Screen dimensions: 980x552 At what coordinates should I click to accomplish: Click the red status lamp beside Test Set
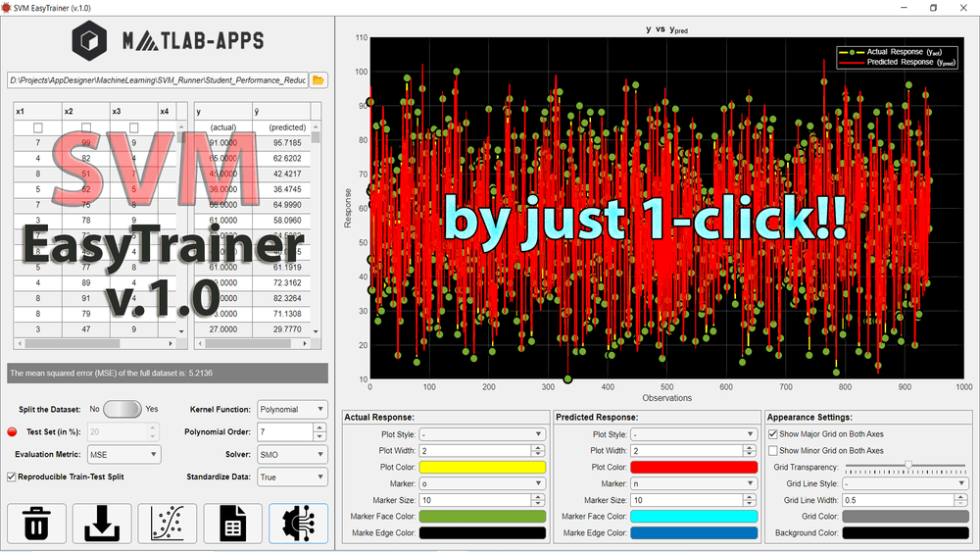(13, 431)
